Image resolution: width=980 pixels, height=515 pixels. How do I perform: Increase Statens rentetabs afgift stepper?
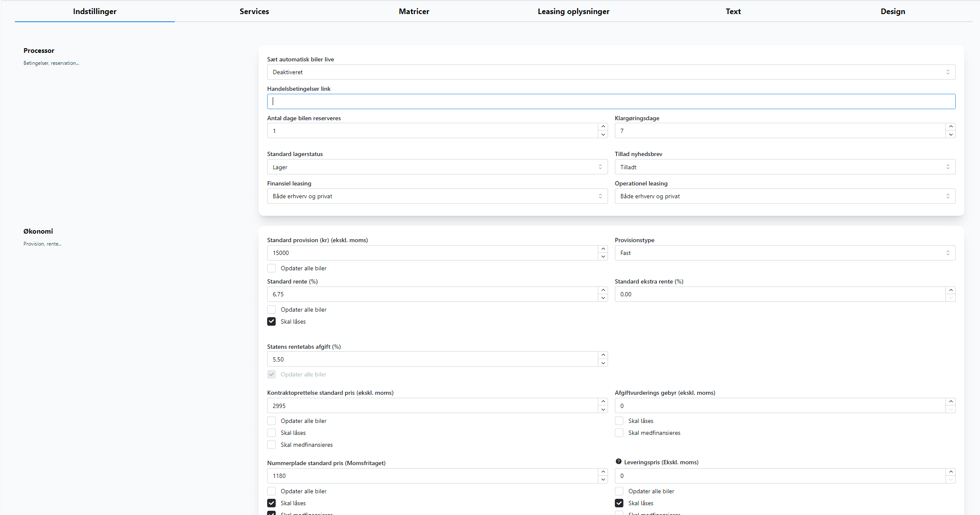pos(603,355)
